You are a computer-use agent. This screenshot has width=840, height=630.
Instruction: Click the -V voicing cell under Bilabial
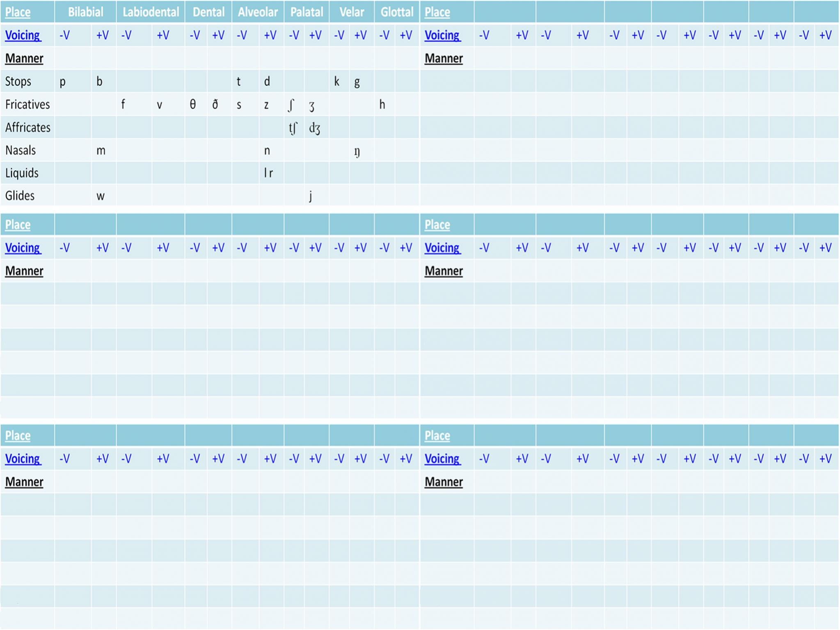coord(73,35)
